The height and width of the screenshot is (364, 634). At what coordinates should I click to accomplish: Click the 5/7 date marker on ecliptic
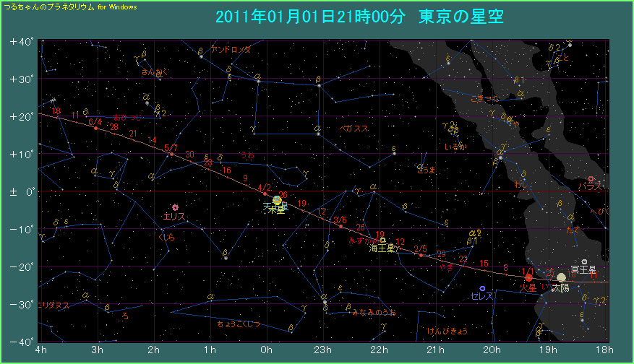point(171,154)
